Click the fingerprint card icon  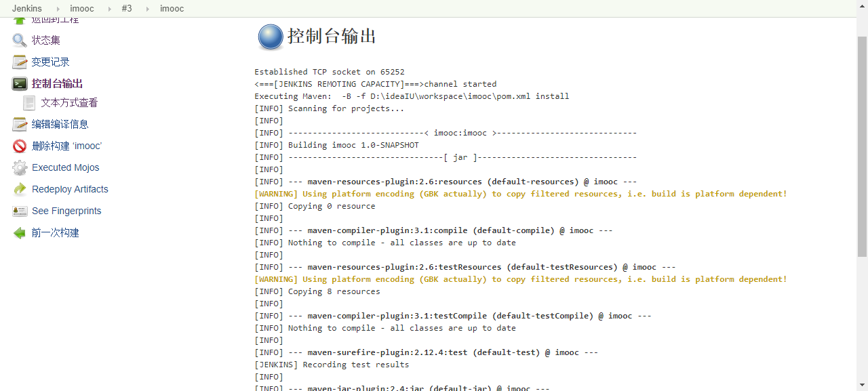pyautogui.click(x=20, y=211)
